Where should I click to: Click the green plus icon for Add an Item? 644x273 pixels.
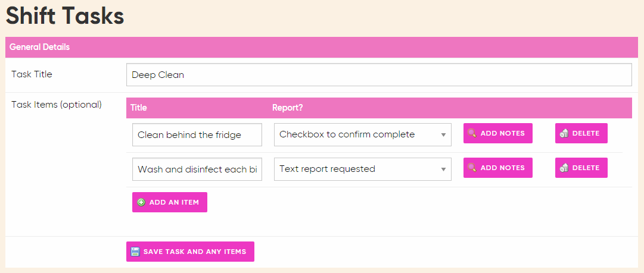pyautogui.click(x=141, y=202)
